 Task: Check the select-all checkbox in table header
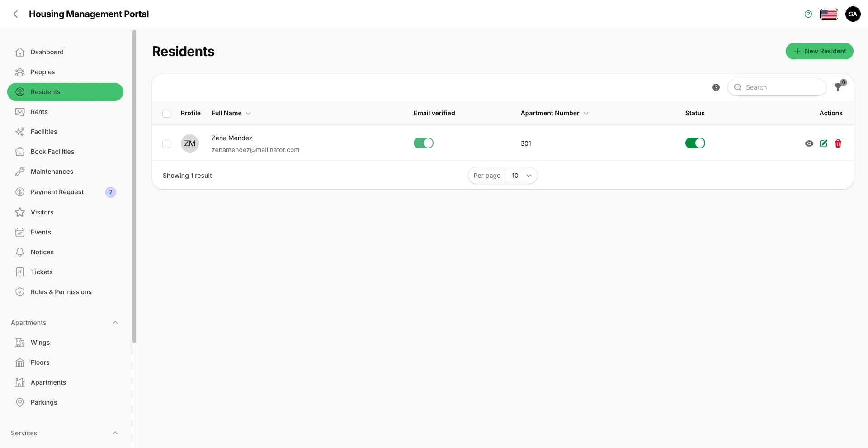[x=166, y=114]
